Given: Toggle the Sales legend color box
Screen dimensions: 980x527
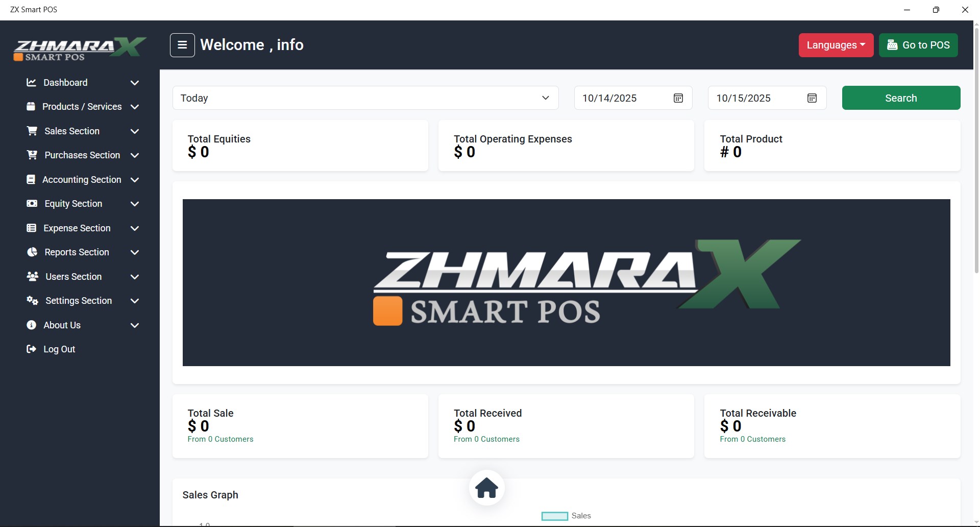Looking at the screenshot, I should 555,516.
